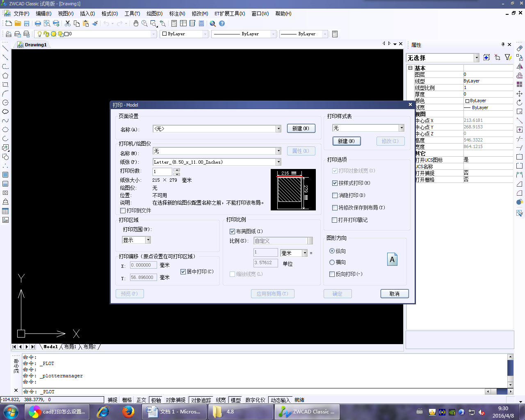Uncheck the 居中打印 checkbox

click(183, 272)
